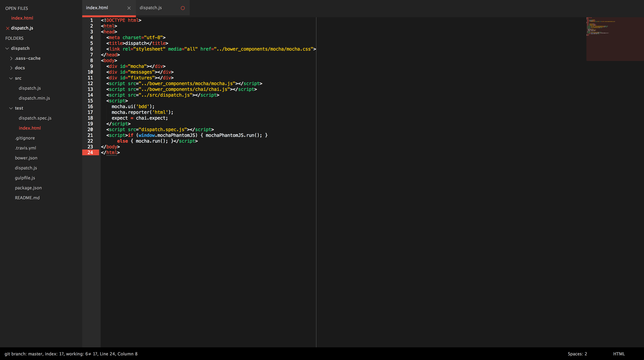Open README.md in sidebar
Viewport: 644px width, 360px height.
tap(27, 198)
